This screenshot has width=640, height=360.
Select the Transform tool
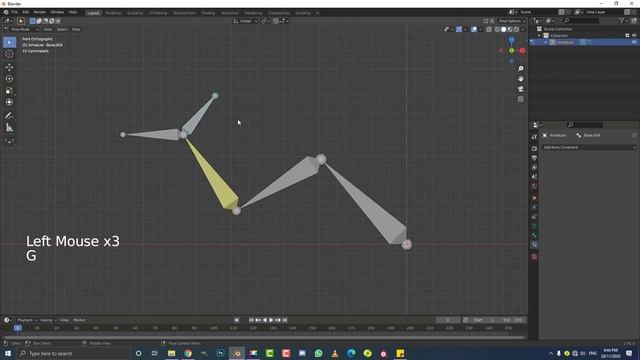point(9,102)
